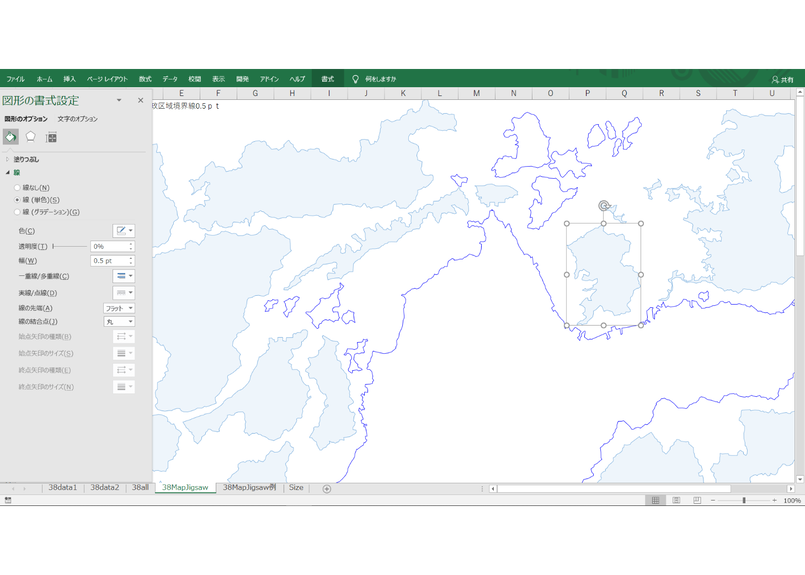This screenshot has height=575, width=805.
Task: Switch to the Size sheet
Action: (296, 488)
